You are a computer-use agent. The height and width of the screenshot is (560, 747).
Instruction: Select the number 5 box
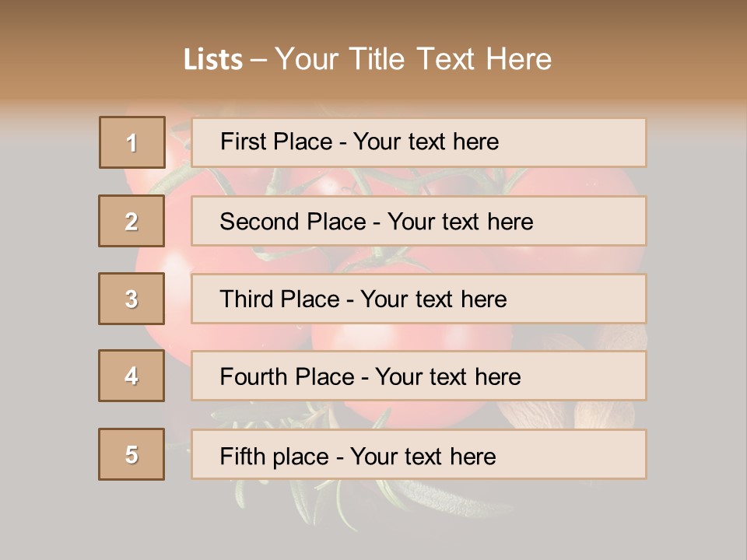click(x=132, y=454)
